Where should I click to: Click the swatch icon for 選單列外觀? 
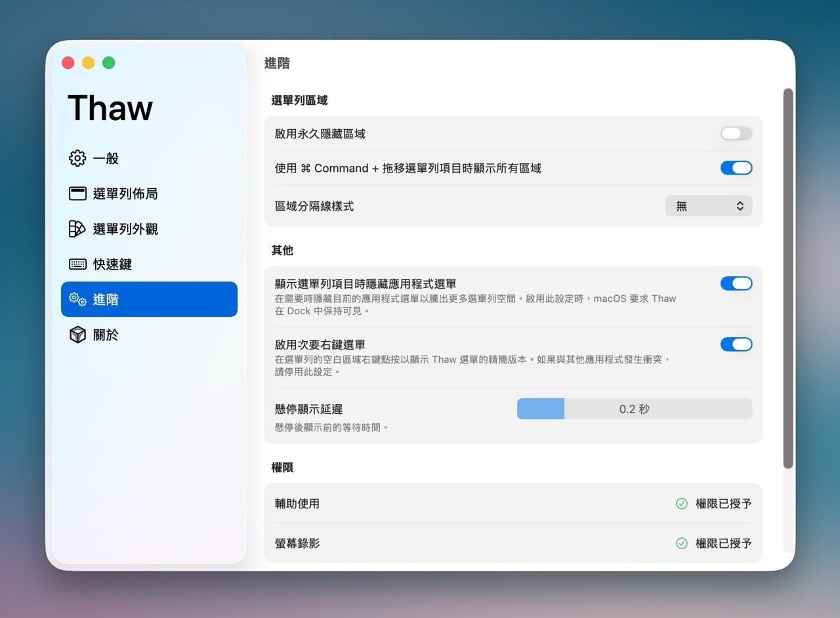77,229
